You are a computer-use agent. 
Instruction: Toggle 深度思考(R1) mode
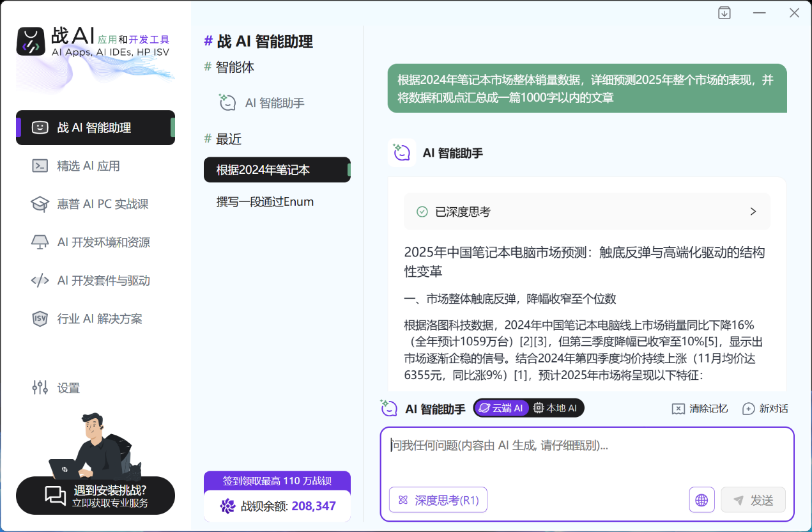tap(438, 499)
